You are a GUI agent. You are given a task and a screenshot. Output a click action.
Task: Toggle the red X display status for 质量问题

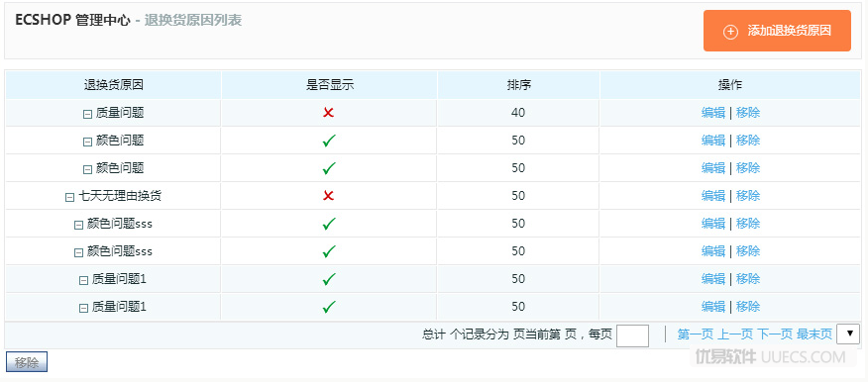(x=328, y=113)
